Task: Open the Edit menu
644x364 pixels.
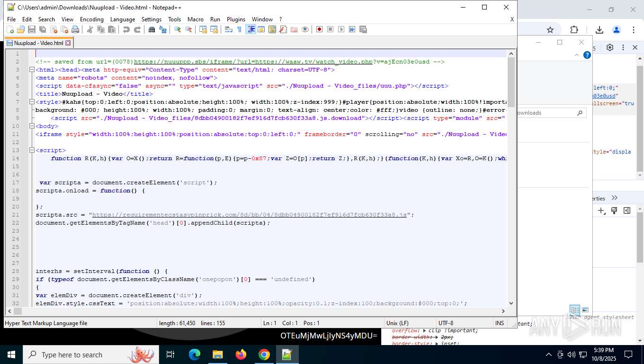Action: (x=27, y=19)
